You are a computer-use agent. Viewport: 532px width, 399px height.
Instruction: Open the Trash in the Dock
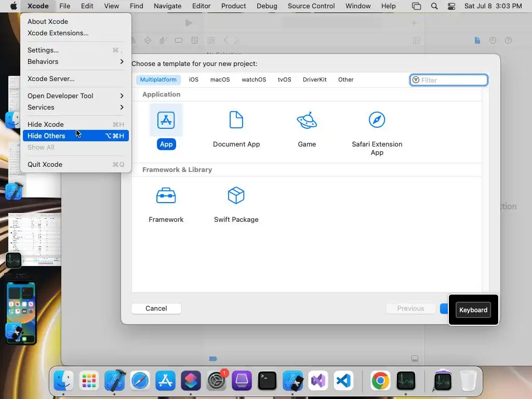pos(468,381)
